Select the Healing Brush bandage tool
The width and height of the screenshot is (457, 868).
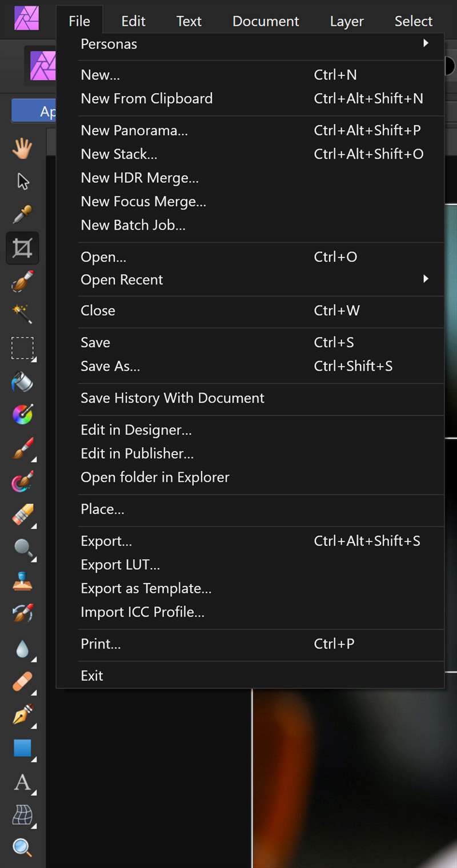[22, 682]
